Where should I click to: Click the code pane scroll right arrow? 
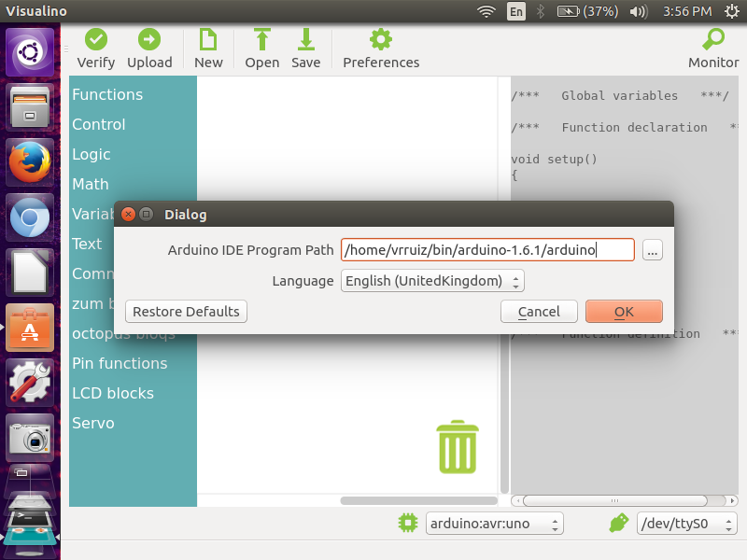click(x=733, y=501)
